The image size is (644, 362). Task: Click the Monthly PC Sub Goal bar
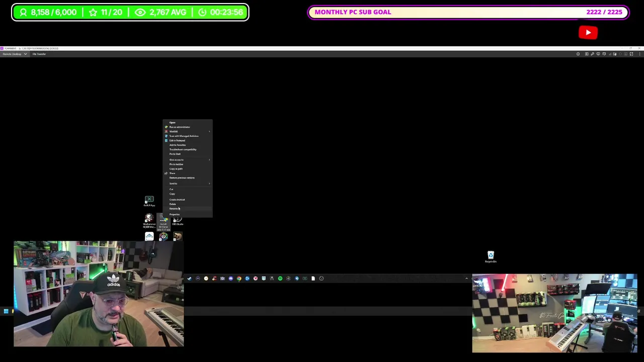[x=468, y=12]
